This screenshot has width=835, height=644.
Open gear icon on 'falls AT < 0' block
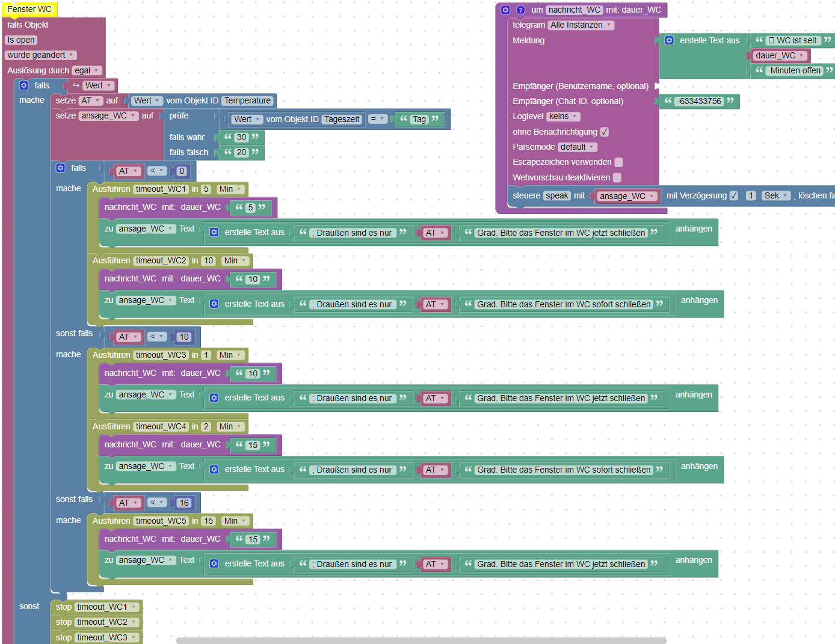pos(61,168)
